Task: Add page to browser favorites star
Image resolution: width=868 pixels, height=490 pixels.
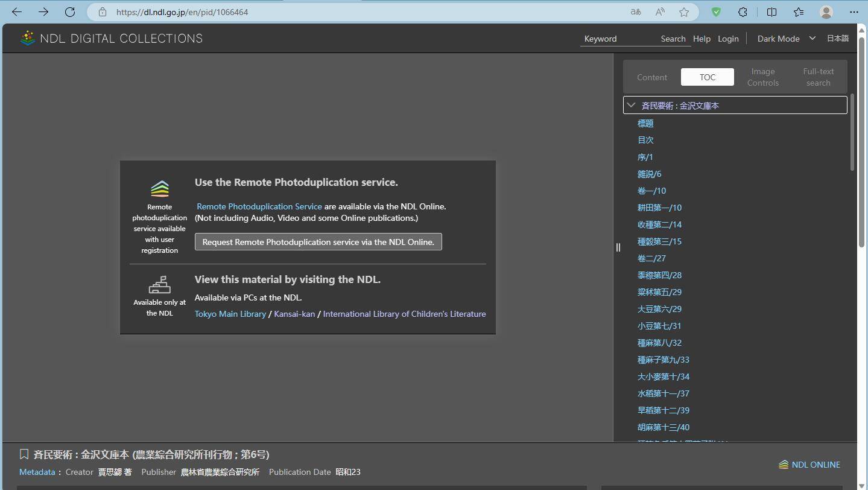Action: click(684, 12)
